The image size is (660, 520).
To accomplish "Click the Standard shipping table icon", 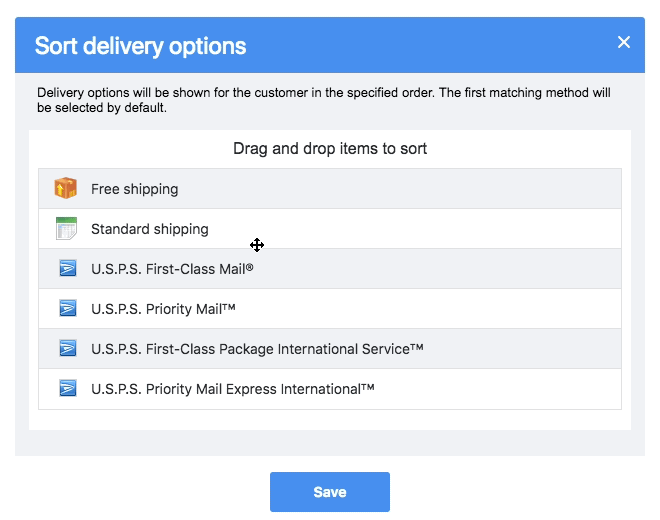I will point(66,229).
